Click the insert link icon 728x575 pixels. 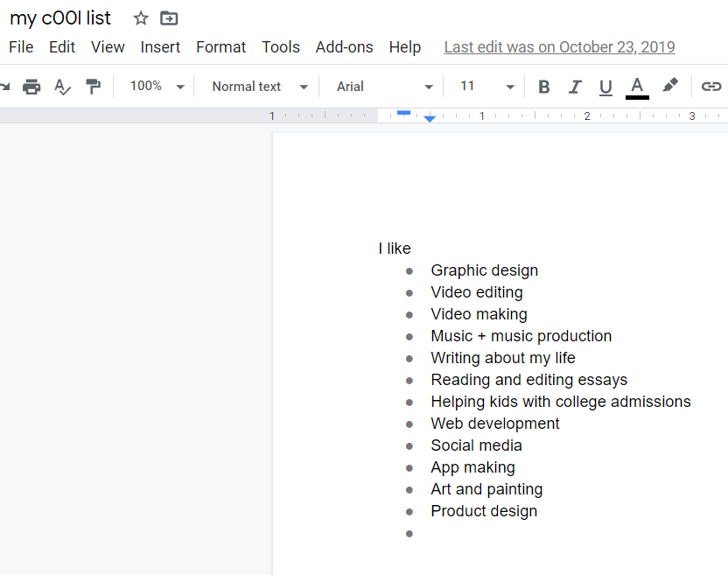click(x=711, y=87)
